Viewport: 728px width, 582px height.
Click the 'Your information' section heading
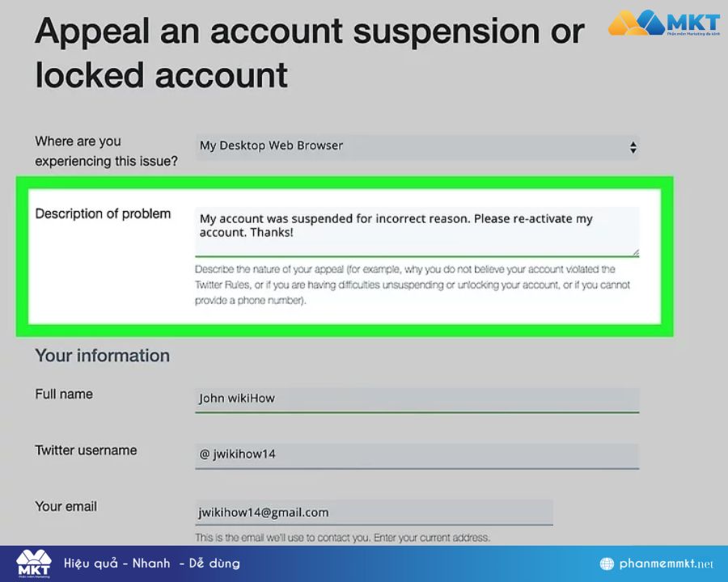click(x=102, y=356)
